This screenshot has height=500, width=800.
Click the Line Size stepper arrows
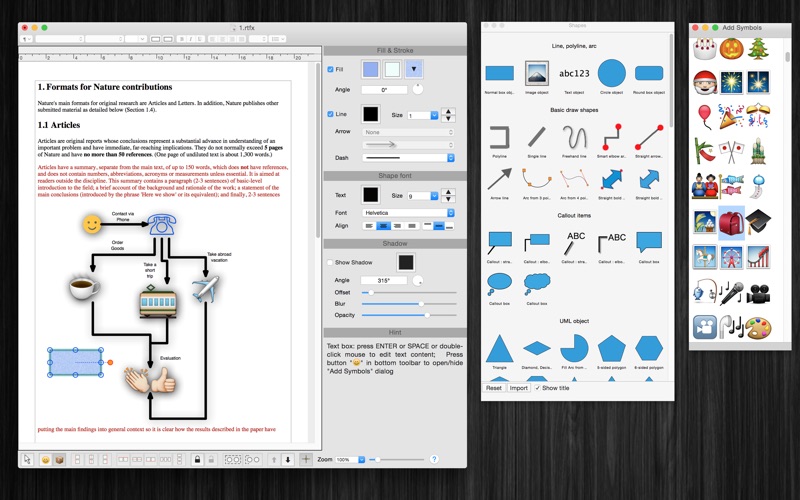448,115
